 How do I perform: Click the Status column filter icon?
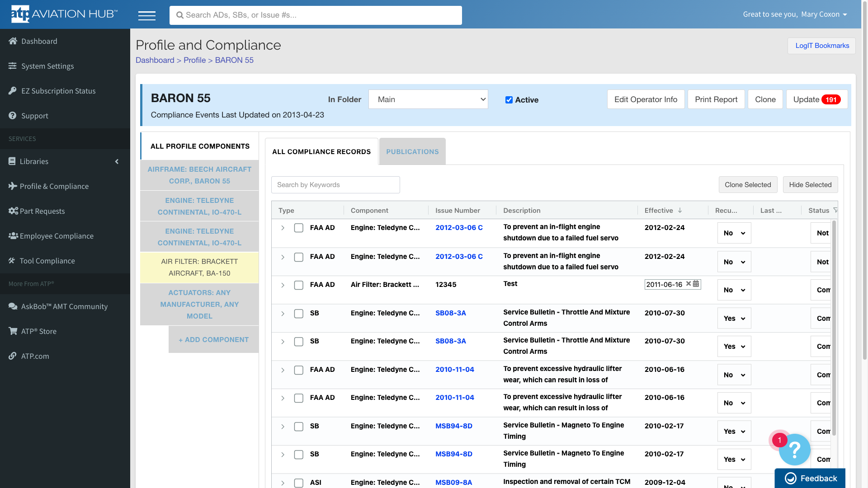click(835, 210)
